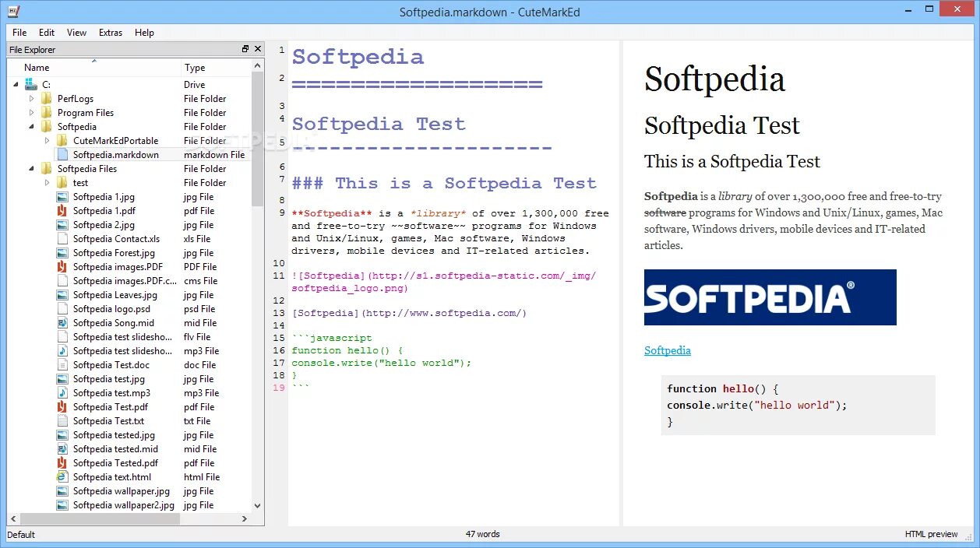This screenshot has height=548, width=980.
Task: Click the Softpedia.markdown file icon
Action: [x=62, y=155]
